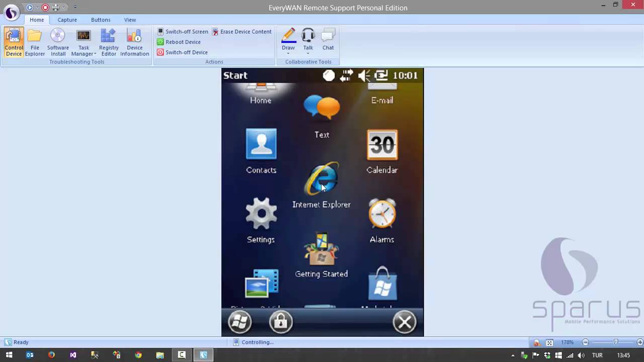The height and width of the screenshot is (362, 644).
Task: Expand the Draw dropdown arrow
Action: 288,53
